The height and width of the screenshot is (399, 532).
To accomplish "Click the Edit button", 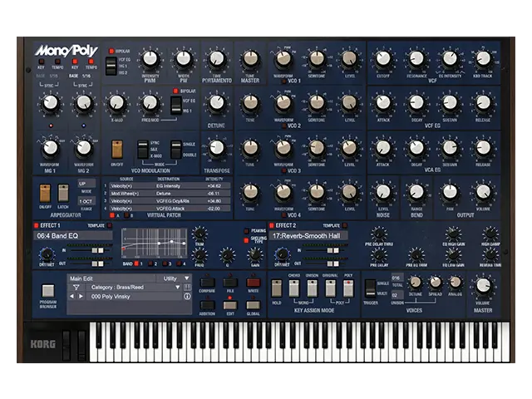I will (x=230, y=305).
